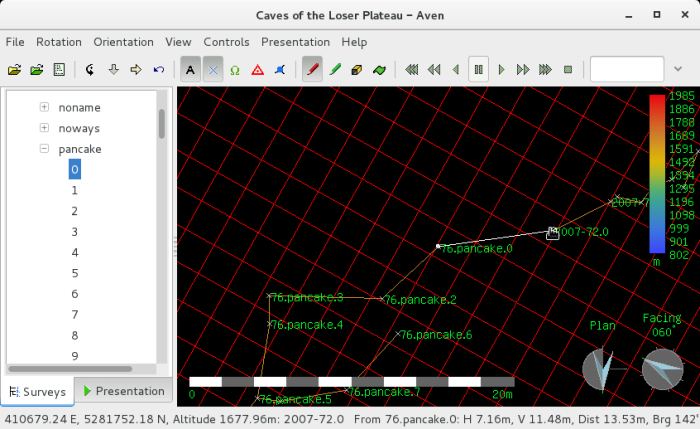The width and height of the screenshot is (700, 429).
Task: Open the Rotation menu
Action: pos(59,42)
